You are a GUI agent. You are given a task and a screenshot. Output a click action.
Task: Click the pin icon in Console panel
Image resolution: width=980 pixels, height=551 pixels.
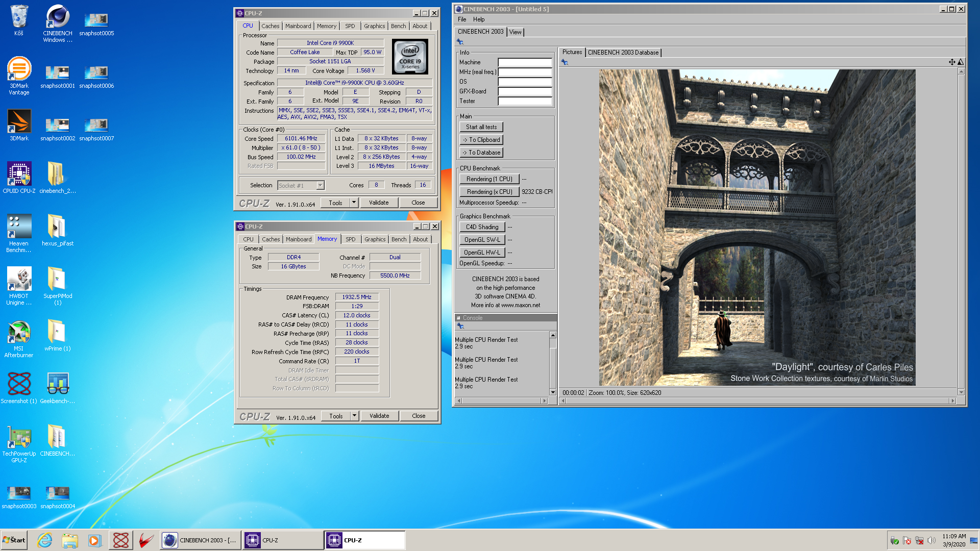pos(460,325)
